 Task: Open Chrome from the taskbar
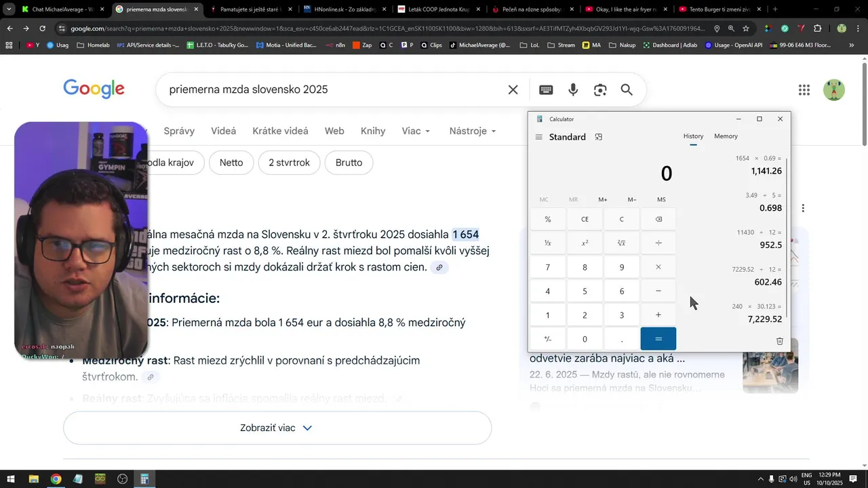56,479
